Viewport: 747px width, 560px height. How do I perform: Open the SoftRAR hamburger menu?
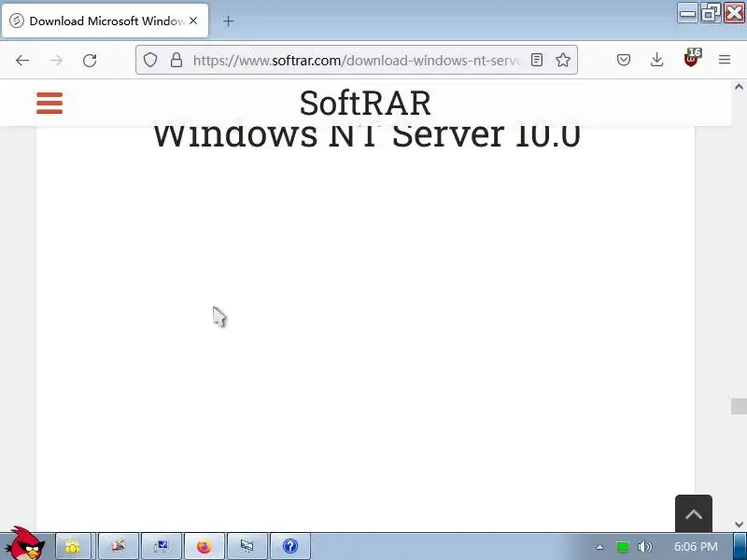click(x=49, y=103)
